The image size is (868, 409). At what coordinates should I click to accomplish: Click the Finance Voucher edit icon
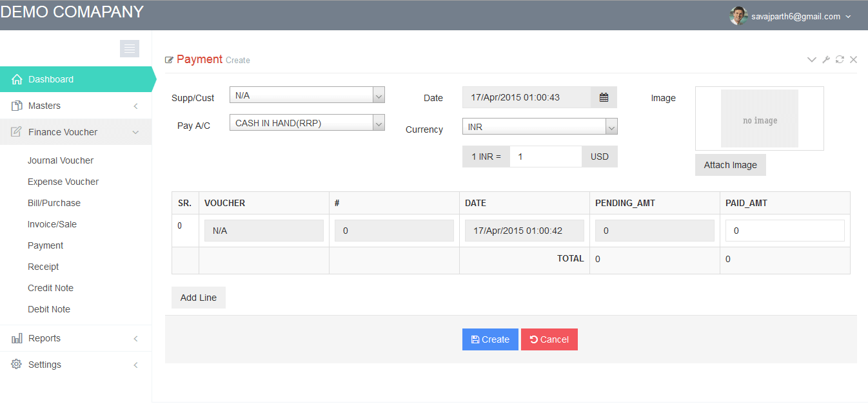pos(17,132)
